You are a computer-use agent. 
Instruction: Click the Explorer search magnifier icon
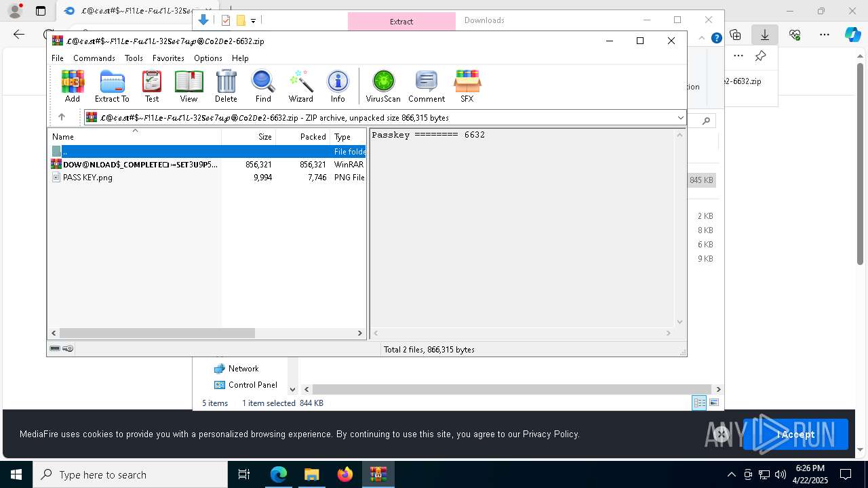pyautogui.click(x=706, y=121)
